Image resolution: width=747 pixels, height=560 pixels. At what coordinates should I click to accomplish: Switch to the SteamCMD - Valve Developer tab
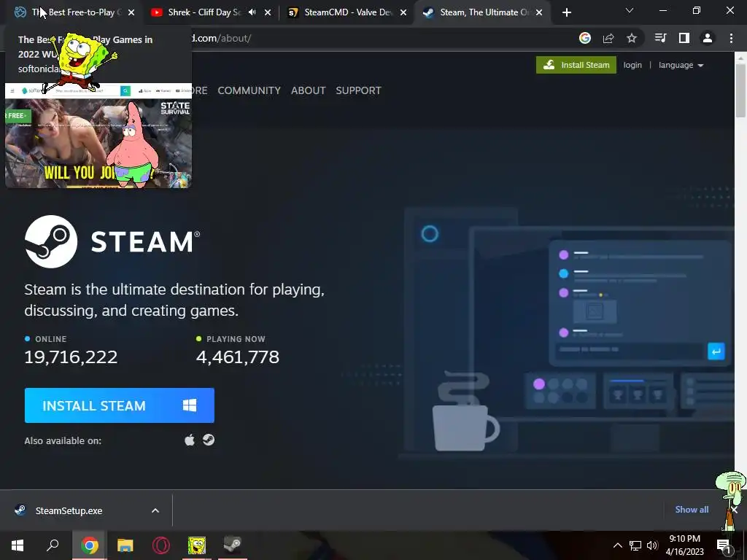(348, 12)
